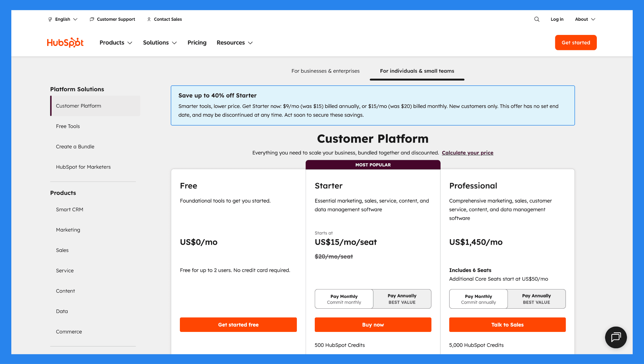The image size is (644, 364).
Task: Click the Customer Support chat bubble icon
Action: [x=92, y=19]
